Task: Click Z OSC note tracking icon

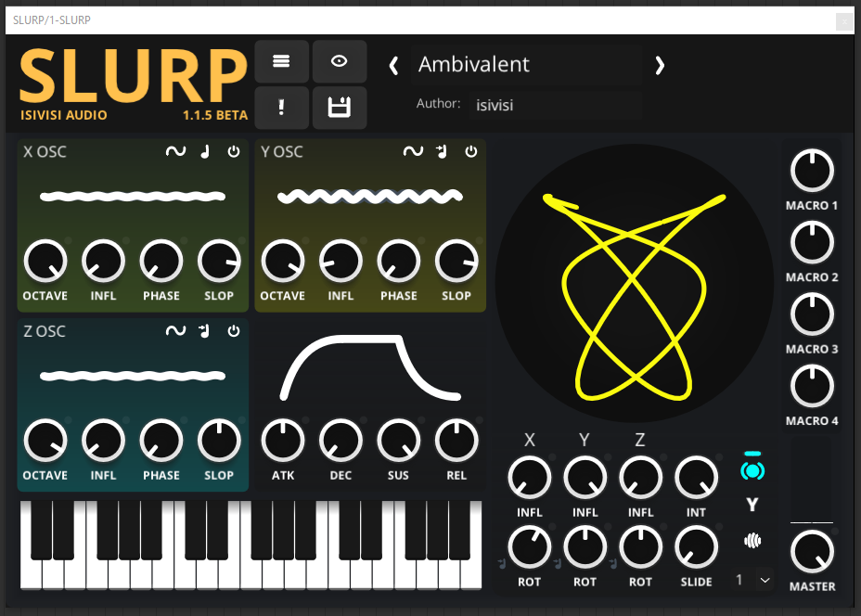Action: [204, 331]
